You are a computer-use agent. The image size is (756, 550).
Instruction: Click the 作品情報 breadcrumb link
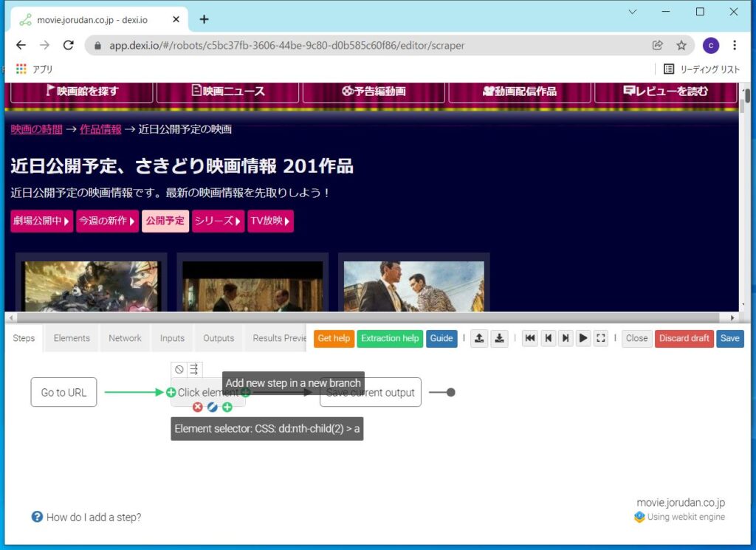coord(100,129)
